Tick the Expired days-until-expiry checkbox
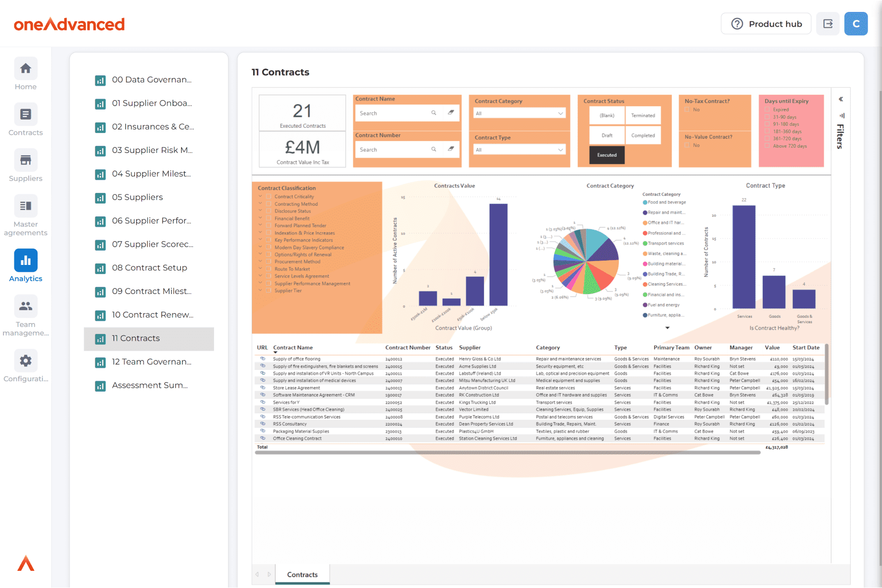The width and height of the screenshot is (882, 588). [767, 110]
